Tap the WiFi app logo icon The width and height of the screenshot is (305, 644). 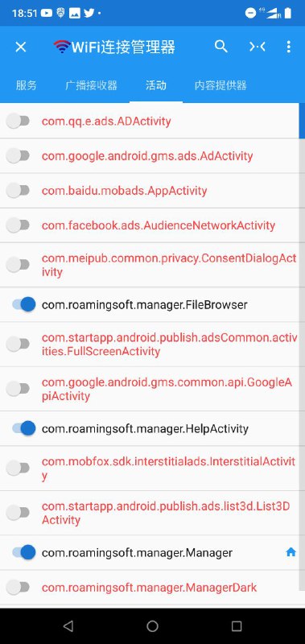coord(62,47)
